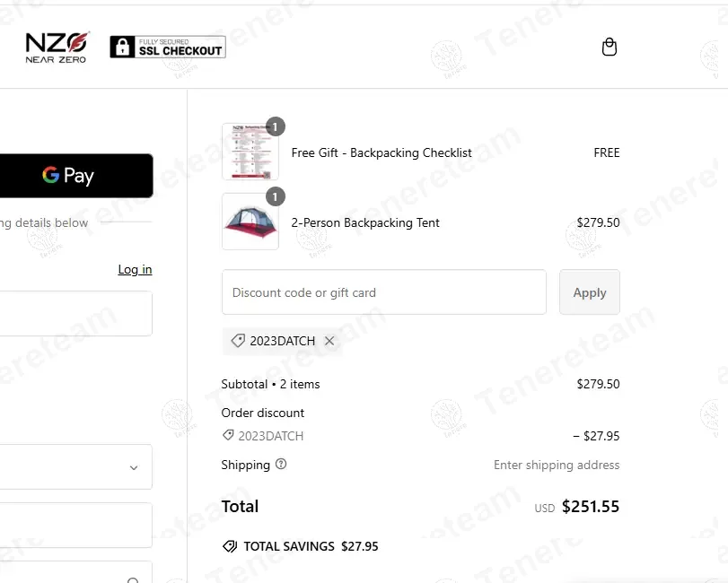This screenshot has width=728, height=583.
Task: Click the $251.55 total amount
Action: tap(590, 507)
